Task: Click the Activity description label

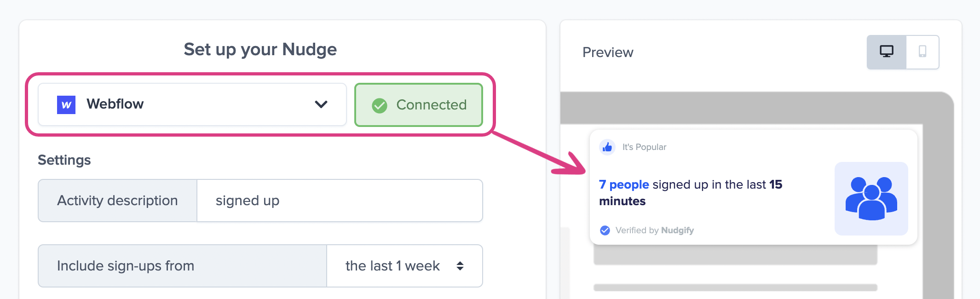Action: (117, 201)
